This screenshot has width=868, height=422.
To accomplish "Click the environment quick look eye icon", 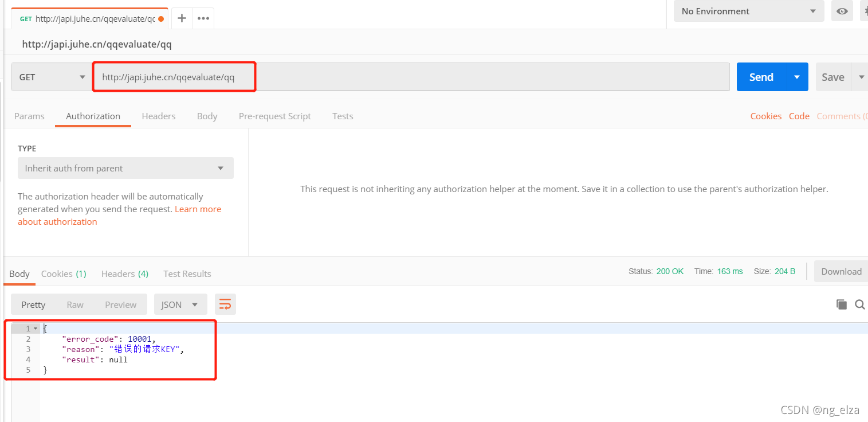I will tap(842, 11).
